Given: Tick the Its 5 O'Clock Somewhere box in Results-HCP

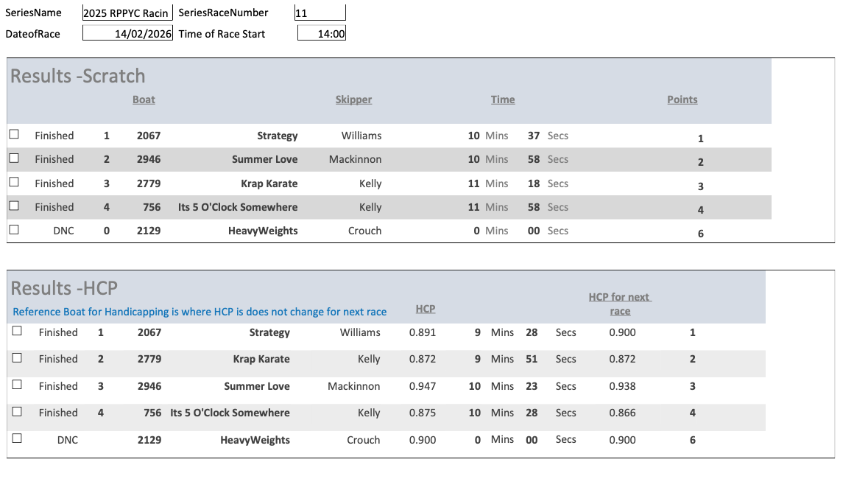Looking at the screenshot, I should (x=17, y=412).
